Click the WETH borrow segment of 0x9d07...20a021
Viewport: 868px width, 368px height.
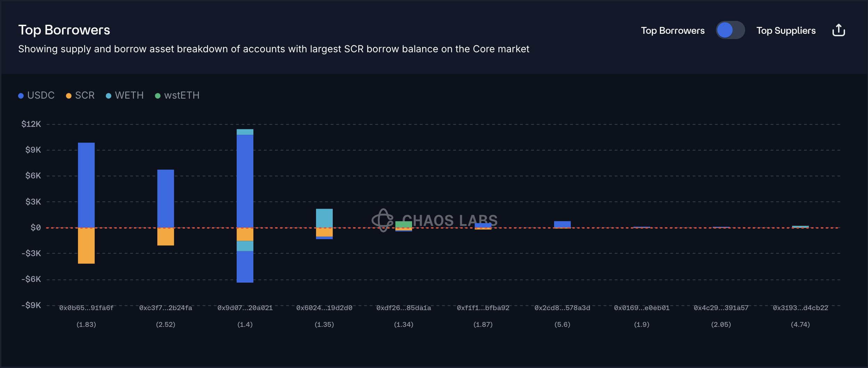tap(245, 246)
